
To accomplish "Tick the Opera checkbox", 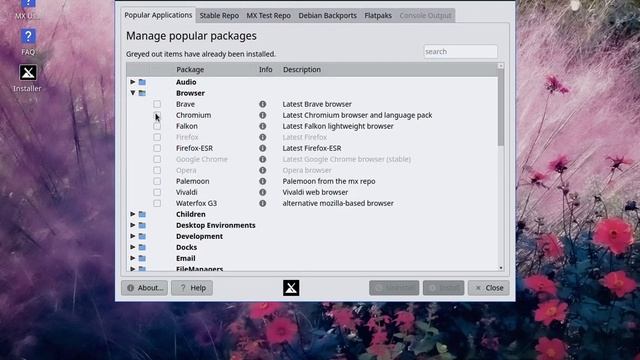I will click(157, 170).
